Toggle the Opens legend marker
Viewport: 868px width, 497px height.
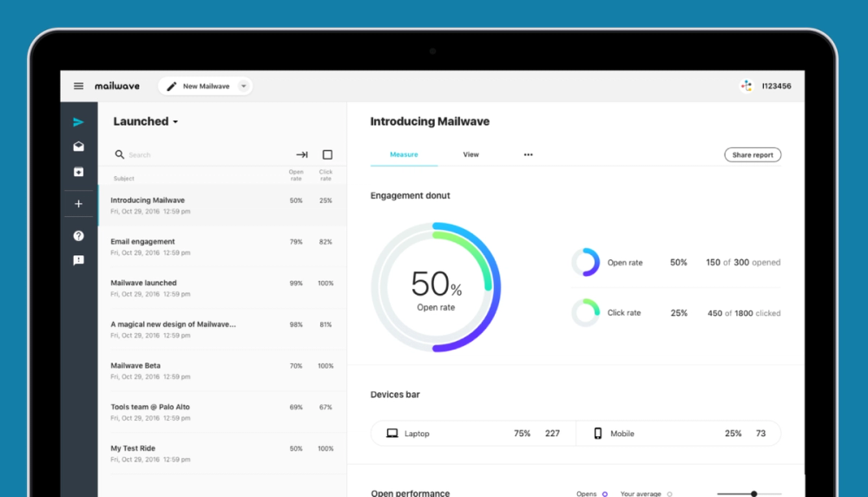click(x=604, y=494)
